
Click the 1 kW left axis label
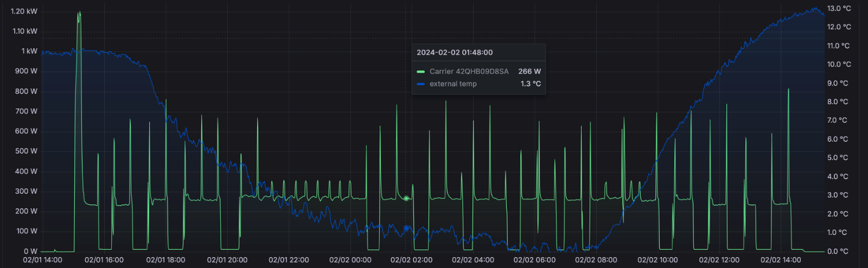tap(29, 51)
